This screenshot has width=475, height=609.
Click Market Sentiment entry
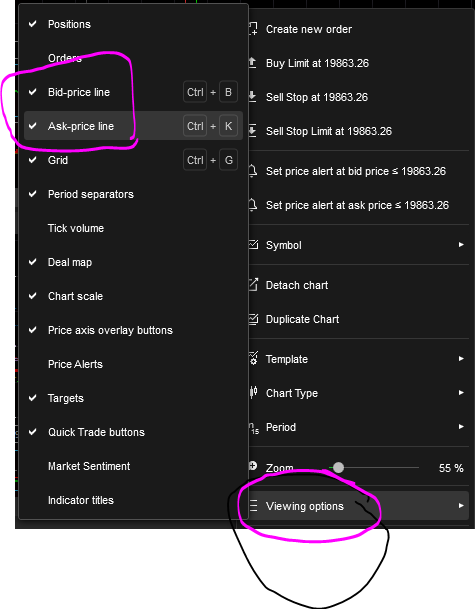[x=89, y=466]
